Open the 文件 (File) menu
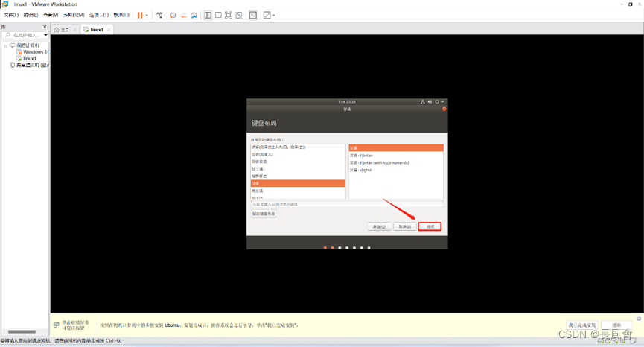The height and width of the screenshot is (347, 644). (11, 15)
